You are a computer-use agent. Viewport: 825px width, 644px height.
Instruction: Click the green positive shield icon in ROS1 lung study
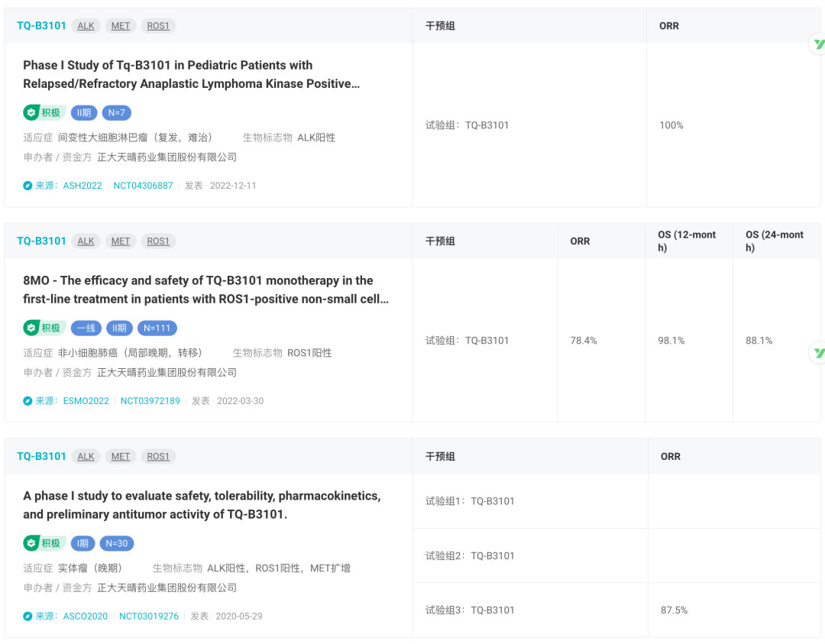point(31,328)
